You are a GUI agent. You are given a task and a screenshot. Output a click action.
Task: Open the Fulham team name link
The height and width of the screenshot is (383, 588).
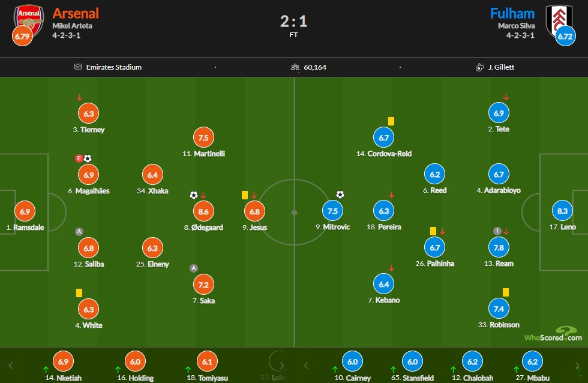pyautogui.click(x=512, y=13)
